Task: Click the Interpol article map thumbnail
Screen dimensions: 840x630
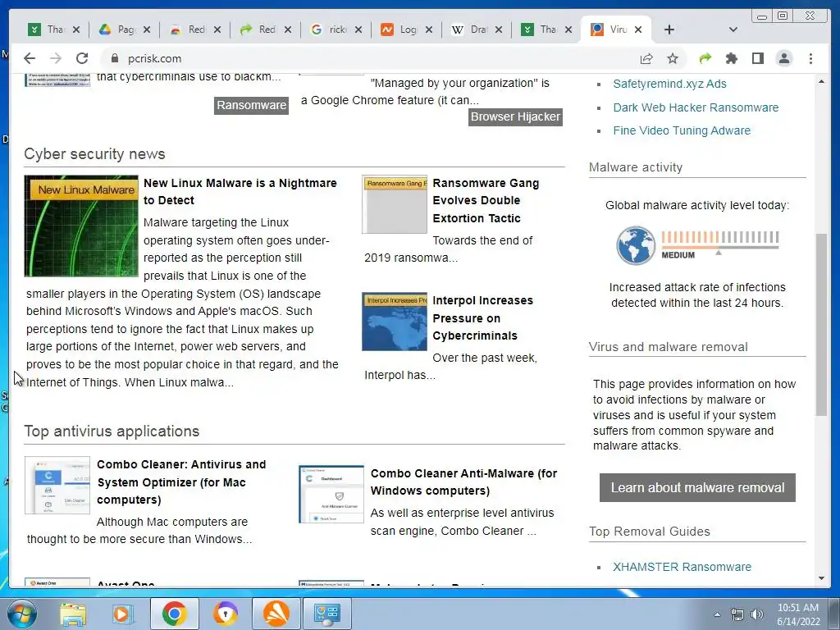Action: click(x=395, y=322)
